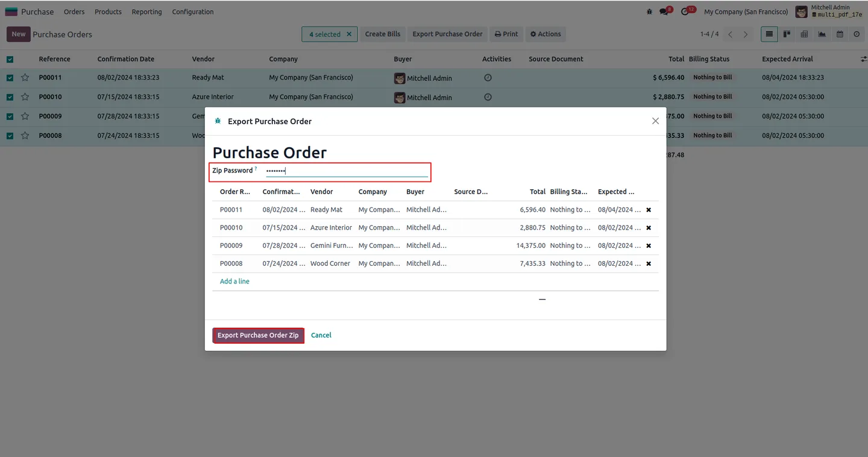Click Export Purchase Order toolbar button

point(447,34)
